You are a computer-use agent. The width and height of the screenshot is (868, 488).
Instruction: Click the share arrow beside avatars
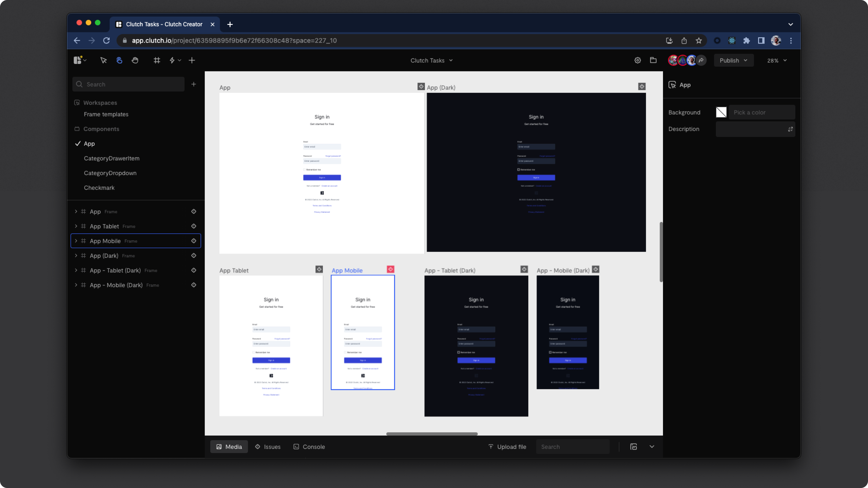coord(701,60)
